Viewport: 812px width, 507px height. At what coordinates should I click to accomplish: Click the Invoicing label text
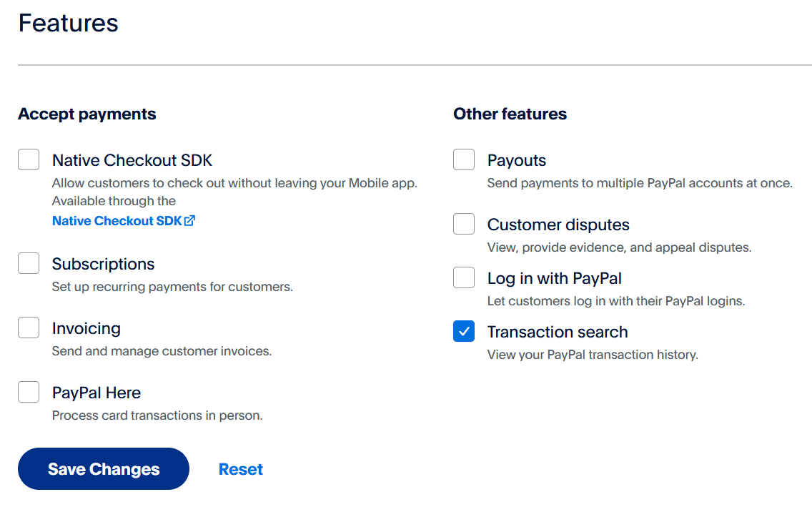pos(86,328)
